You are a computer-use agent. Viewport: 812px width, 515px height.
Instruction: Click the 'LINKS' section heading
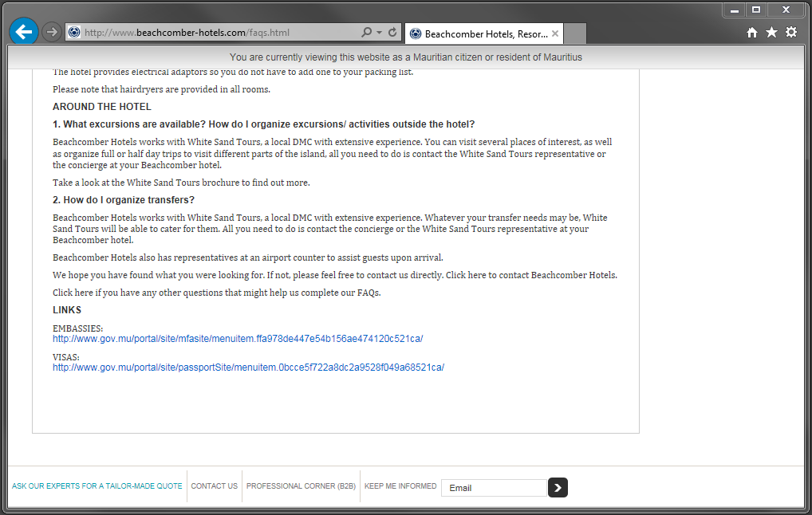67,310
